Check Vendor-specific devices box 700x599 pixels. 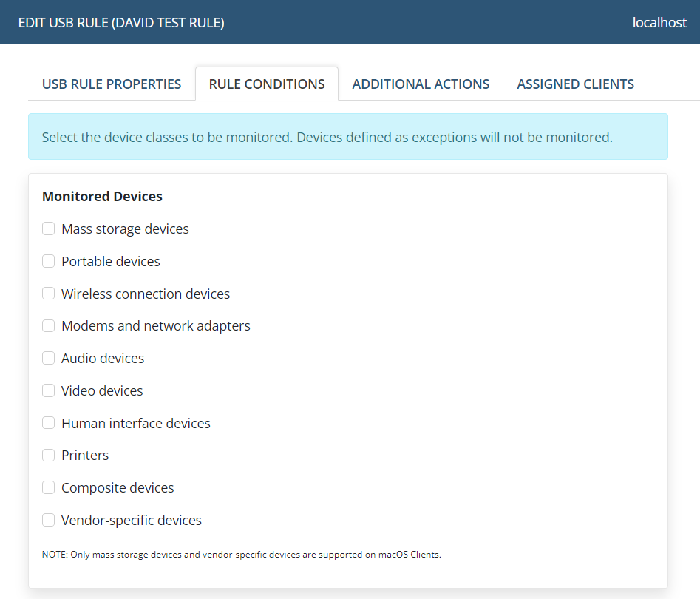coord(49,520)
